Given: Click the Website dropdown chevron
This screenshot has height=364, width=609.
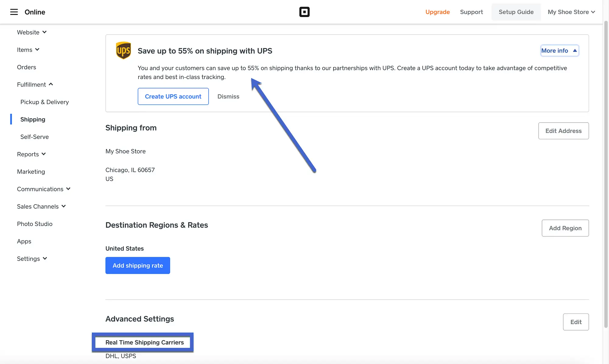Looking at the screenshot, I should click(44, 33).
